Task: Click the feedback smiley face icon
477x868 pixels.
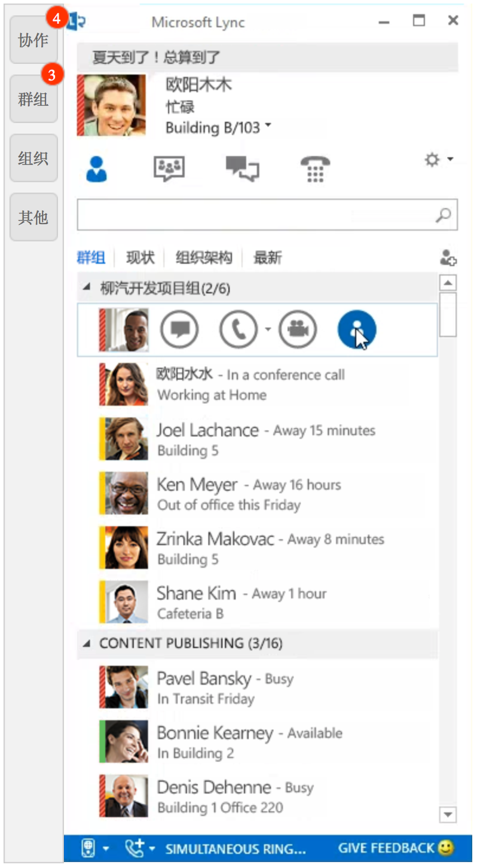Action: coord(446,848)
